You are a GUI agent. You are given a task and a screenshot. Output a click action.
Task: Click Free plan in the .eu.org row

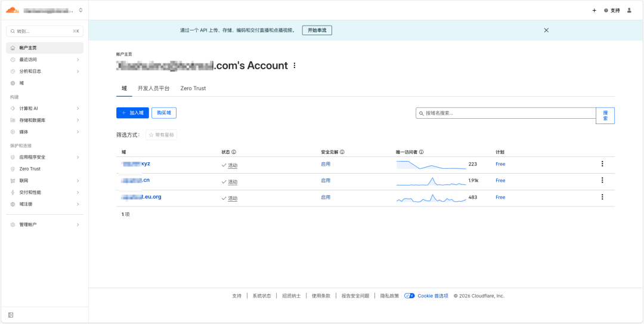[500, 198]
